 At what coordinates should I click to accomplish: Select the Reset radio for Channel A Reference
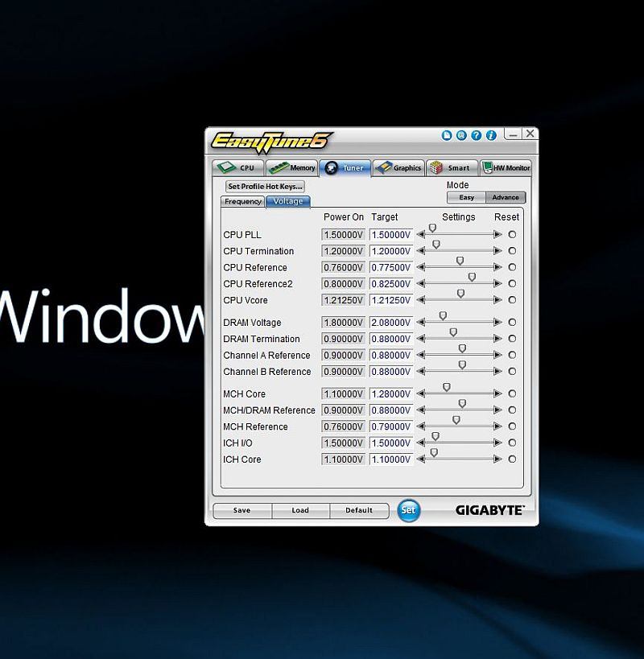512,355
